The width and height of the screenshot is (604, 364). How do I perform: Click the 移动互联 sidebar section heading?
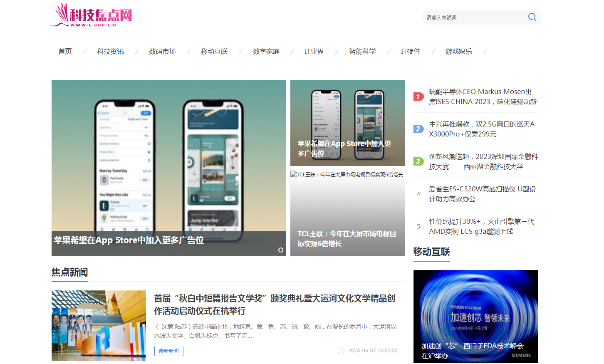[432, 252]
